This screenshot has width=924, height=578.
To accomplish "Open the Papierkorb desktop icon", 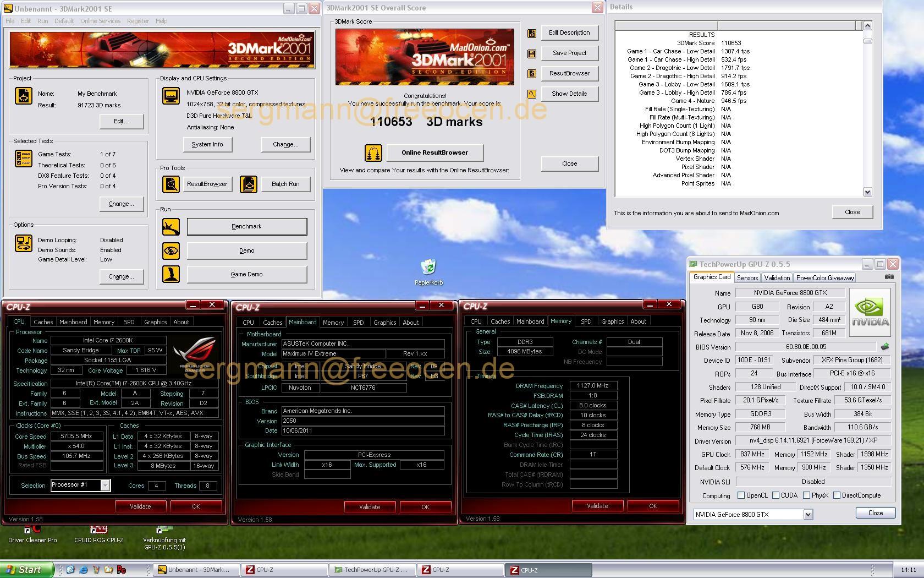I will click(x=428, y=272).
